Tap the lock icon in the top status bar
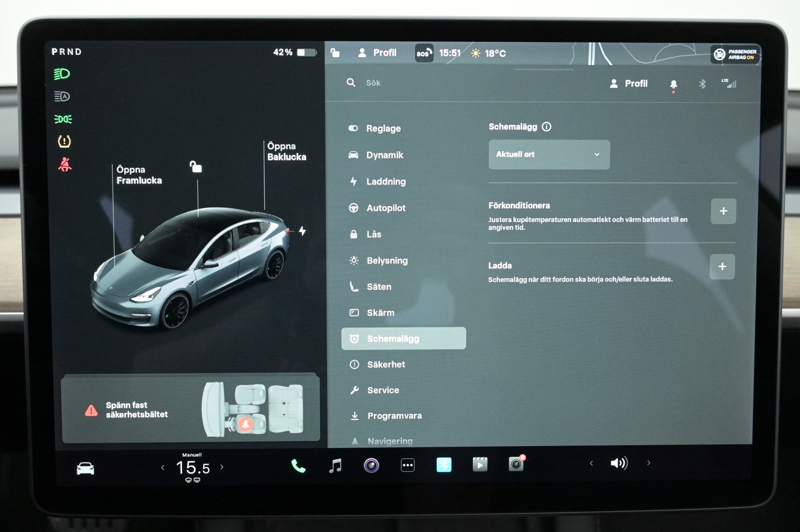Viewport: 800px width, 532px height. point(335,52)
